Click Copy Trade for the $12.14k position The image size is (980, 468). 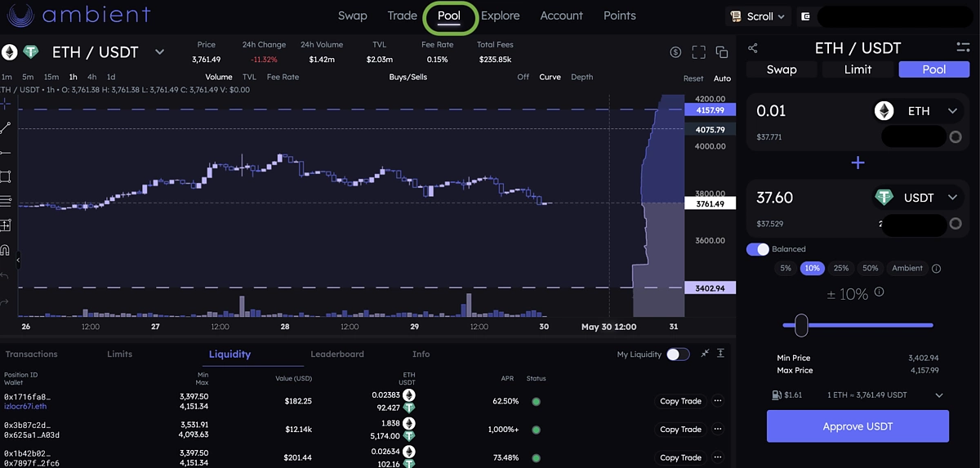680,429
